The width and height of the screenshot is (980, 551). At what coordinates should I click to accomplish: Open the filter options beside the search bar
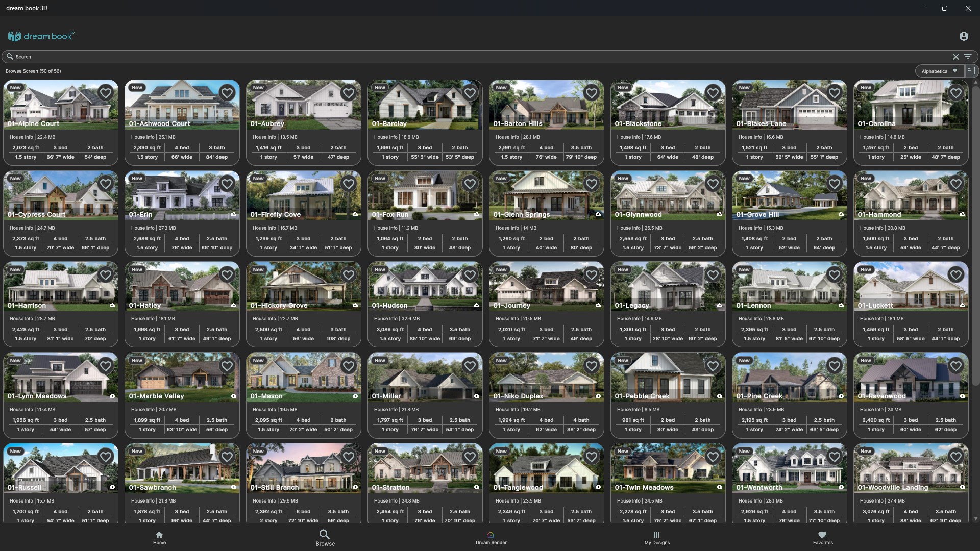click(x=968, y=57)
